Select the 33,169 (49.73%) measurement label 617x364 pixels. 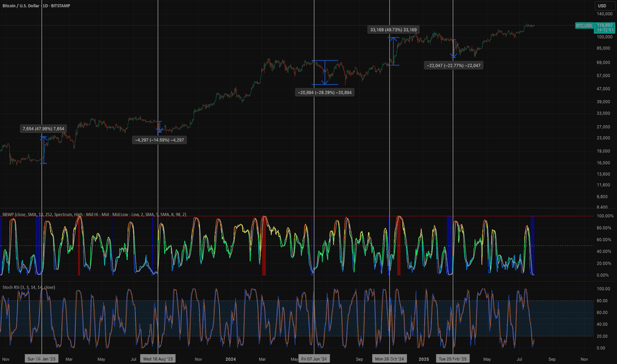coord(393,30)
